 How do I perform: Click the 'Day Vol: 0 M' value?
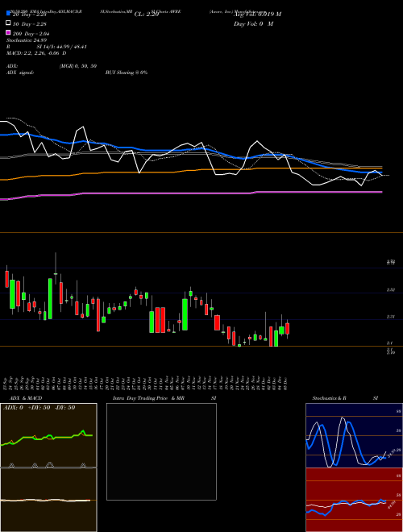pos(253,23)
